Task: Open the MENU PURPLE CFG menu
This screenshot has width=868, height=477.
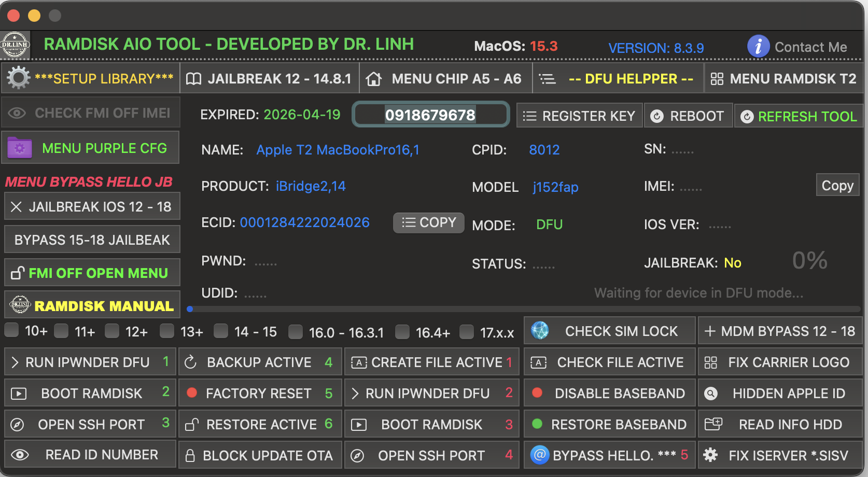Action: tap(91, 148)
